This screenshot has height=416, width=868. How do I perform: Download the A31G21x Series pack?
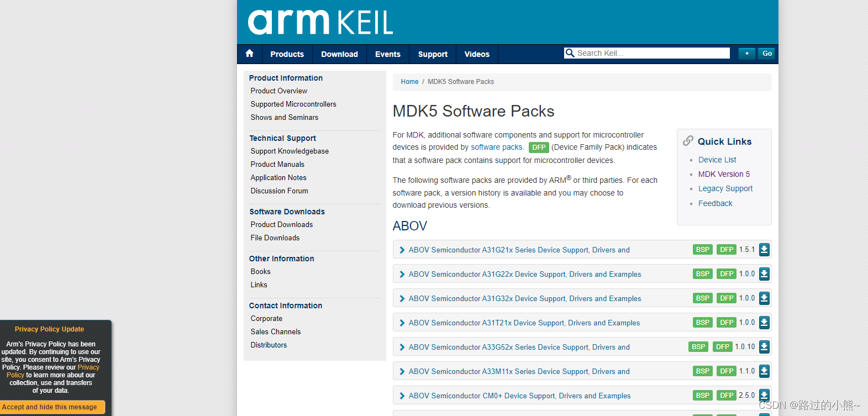764,250
